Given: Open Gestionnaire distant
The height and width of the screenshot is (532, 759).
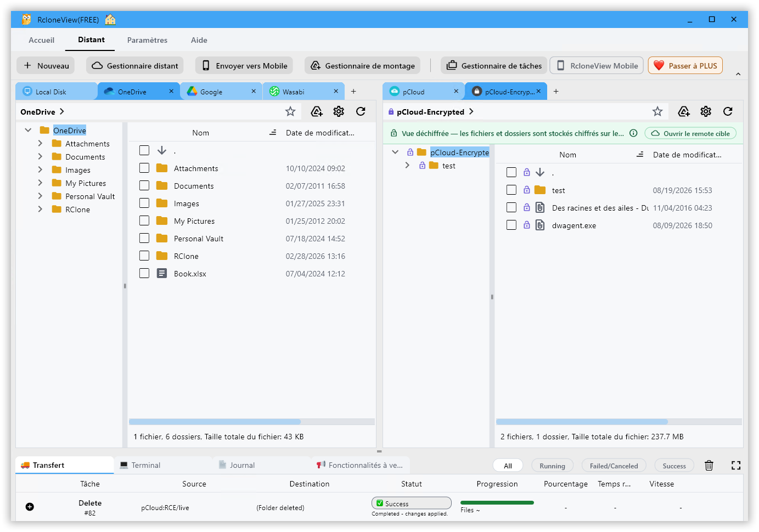Looking at the screenshot, I should click(134, 66).
